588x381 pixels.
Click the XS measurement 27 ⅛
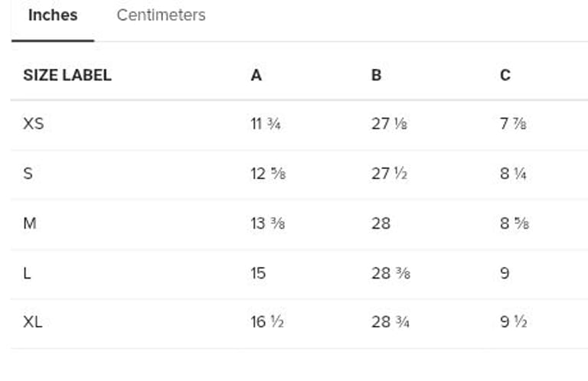pyautogui.click(x=389, y=123)
